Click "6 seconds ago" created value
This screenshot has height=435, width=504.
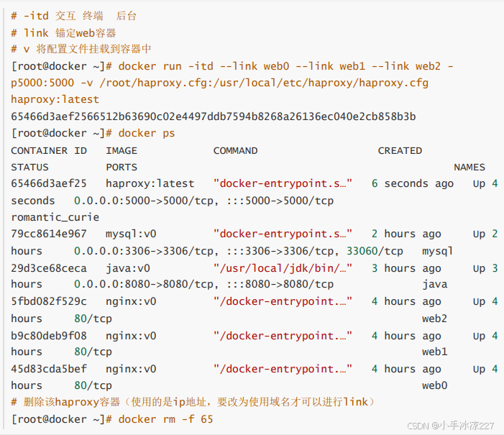click(x=413, y=183)
